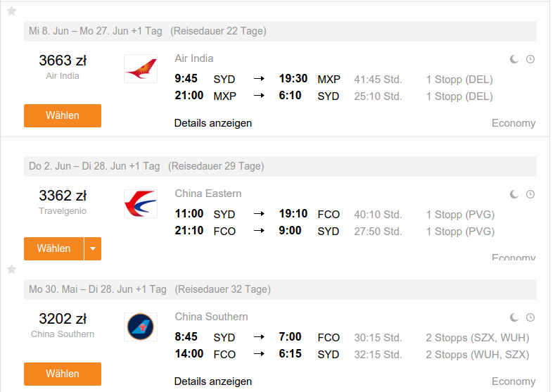Click the China Eastern airline logo
Image resolution: width=555 pixels, height=392 pixels.
point(141,203)
